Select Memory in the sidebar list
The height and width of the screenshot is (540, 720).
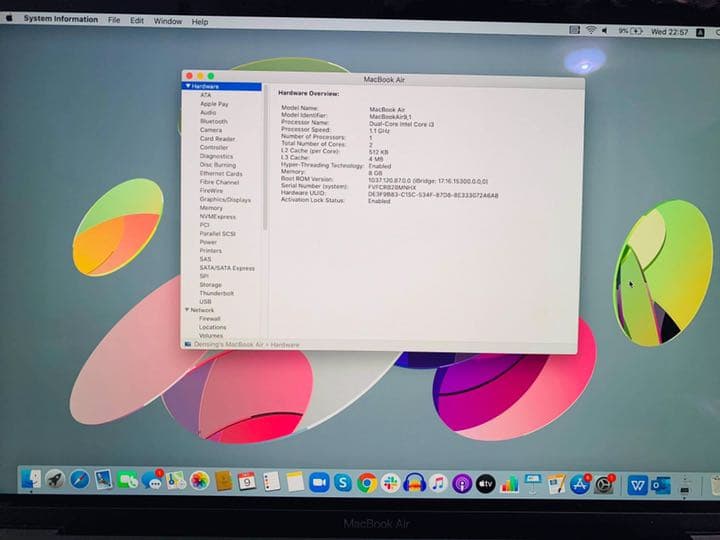click(211, 208)
